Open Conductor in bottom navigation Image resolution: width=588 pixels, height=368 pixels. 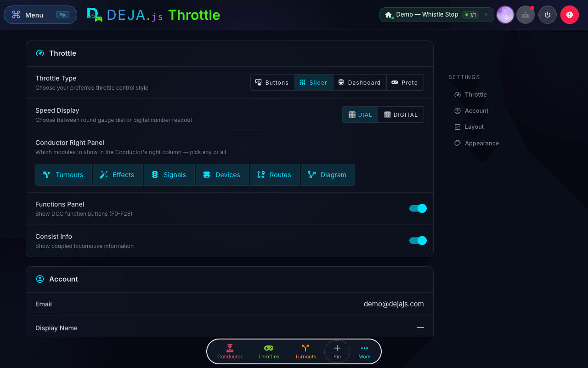click(x=230, y=352)
